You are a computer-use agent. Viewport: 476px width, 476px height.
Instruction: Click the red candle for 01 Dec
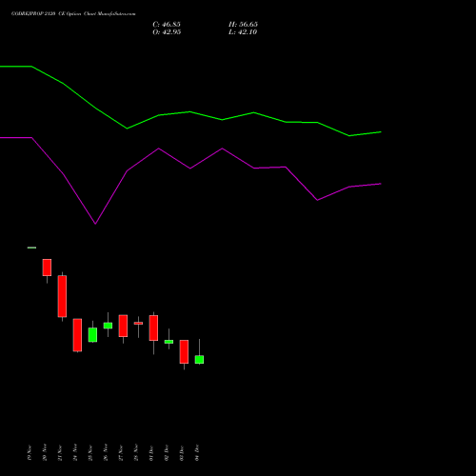click(153, 327)
